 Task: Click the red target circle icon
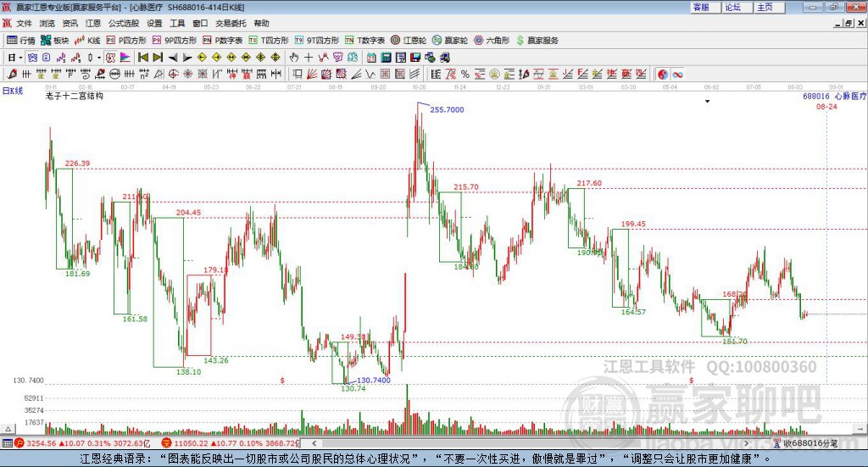click(x=173, y=74)
